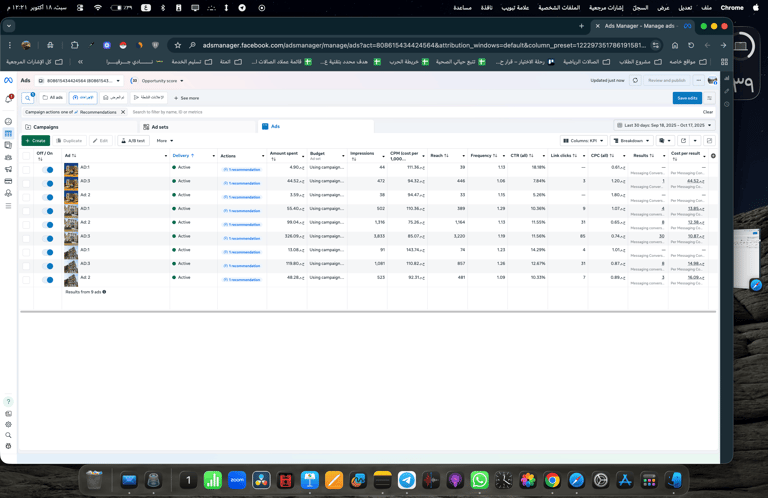The width and height of the screenshot is (768, 498).
Task: Toggle off the first AD:1 ad switch
Action: click(x=48, y=170)
